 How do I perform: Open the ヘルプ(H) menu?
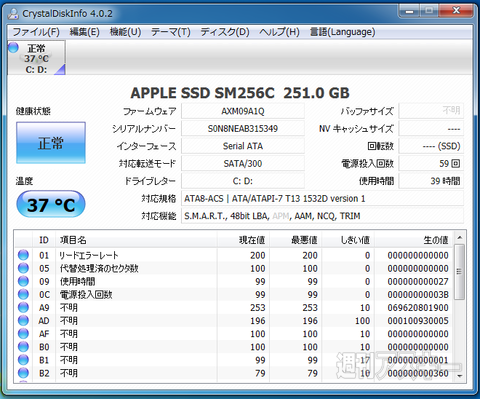click(x=279, y=32)
